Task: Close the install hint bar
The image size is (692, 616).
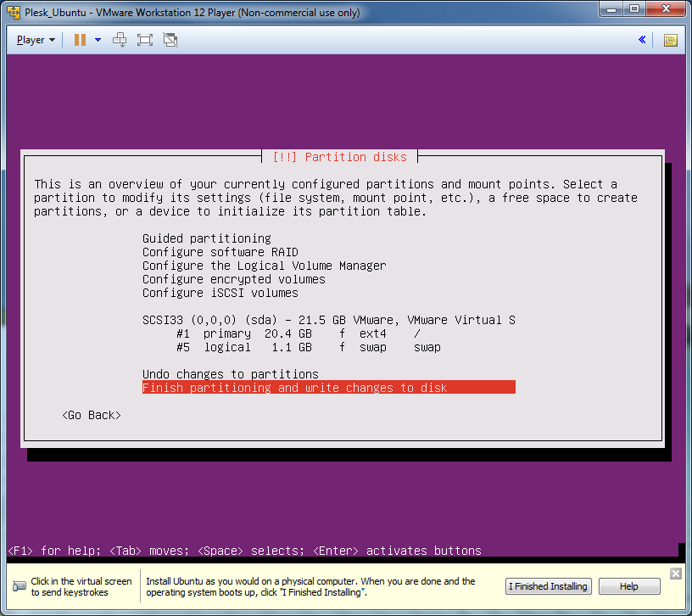Action: pos(676,574)
